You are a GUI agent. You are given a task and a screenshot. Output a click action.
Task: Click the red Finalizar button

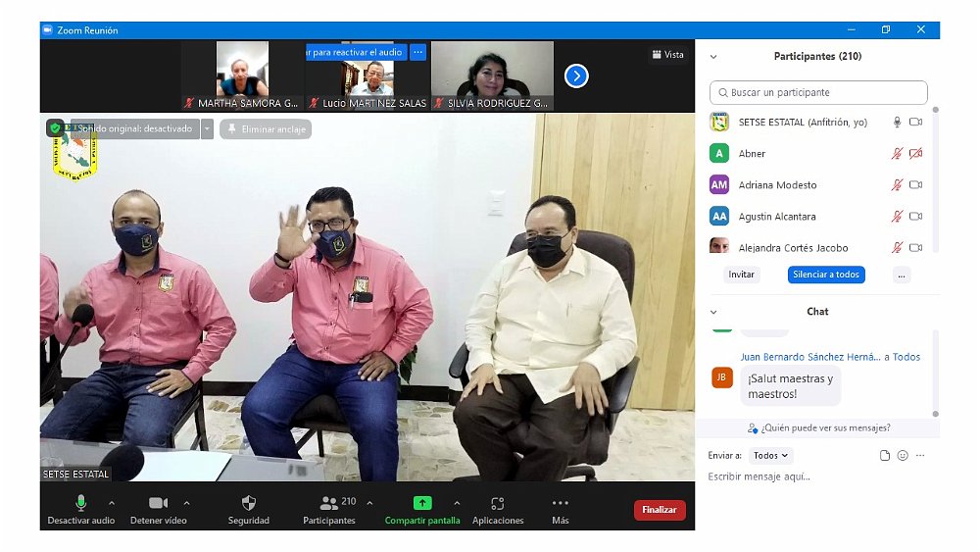tap(660, 510)
